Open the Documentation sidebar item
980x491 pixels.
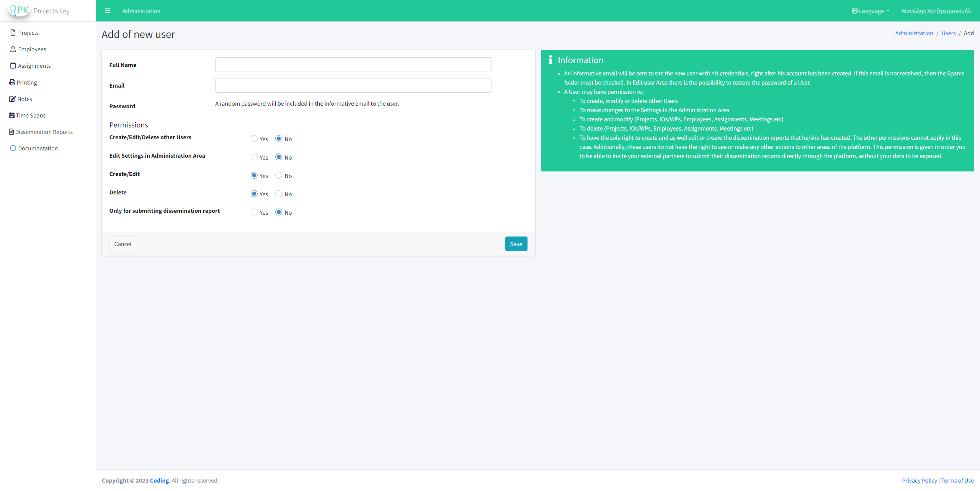[38, 148]
